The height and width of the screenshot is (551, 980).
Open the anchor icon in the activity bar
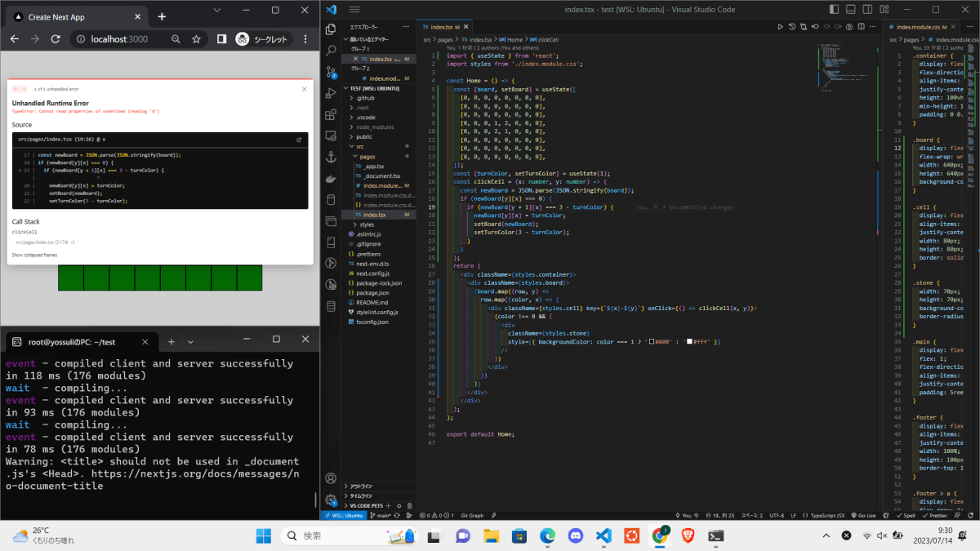click(331, 158)
